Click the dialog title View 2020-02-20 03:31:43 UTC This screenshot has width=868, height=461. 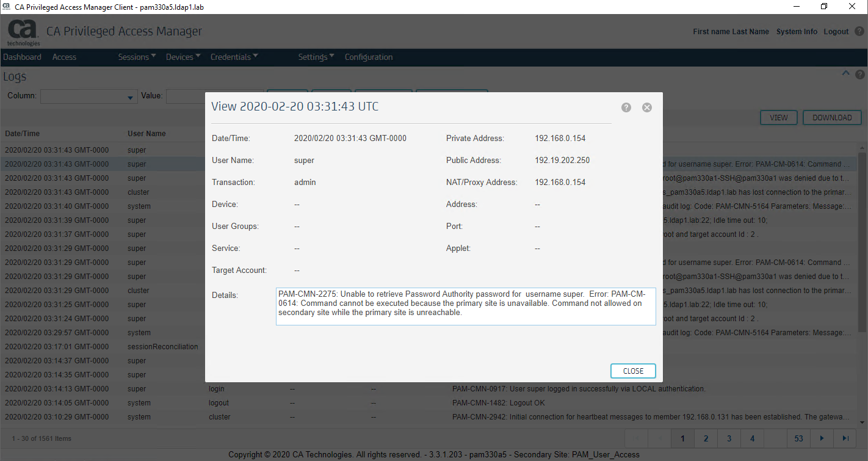coord(295,107)
